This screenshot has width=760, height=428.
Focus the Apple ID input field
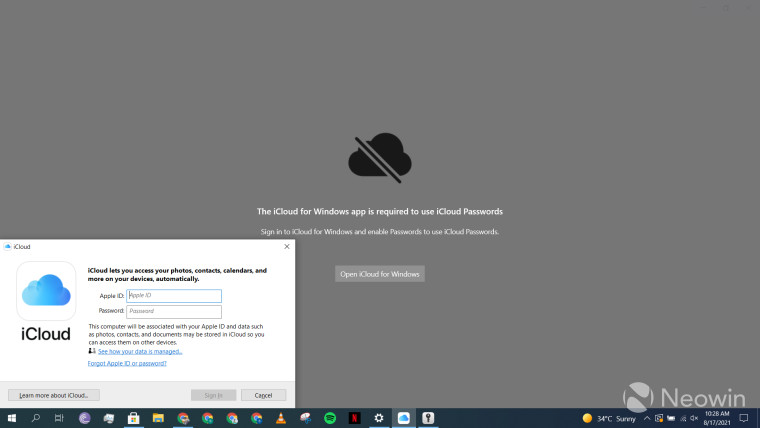174,296
